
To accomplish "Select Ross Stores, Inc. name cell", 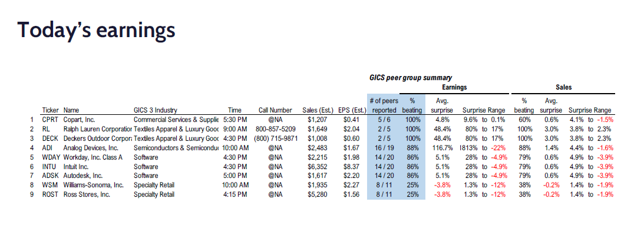I will (x=87, y=194).
